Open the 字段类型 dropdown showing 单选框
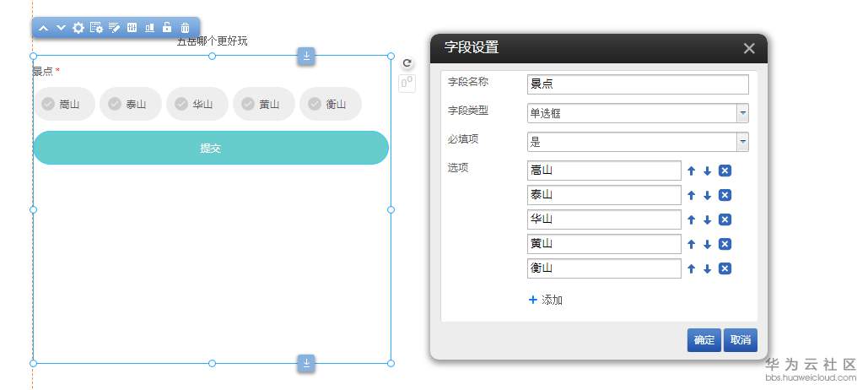Viewport: 868px width, 390px height. tap(638, 113)
